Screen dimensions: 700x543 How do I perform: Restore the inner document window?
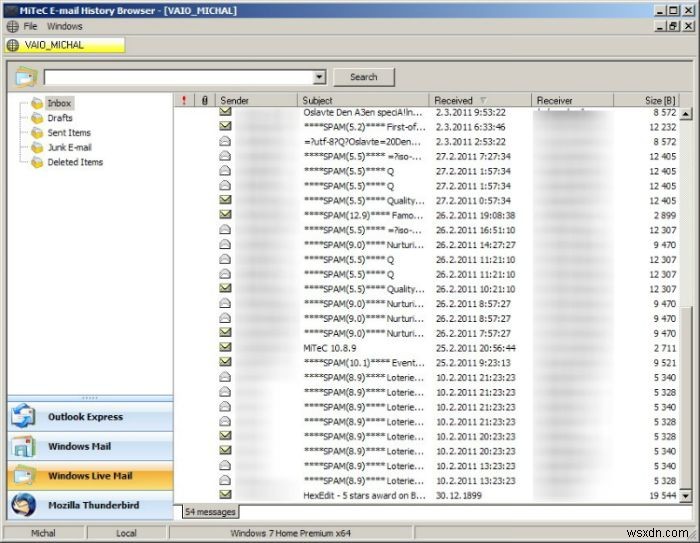click(673, 26)
